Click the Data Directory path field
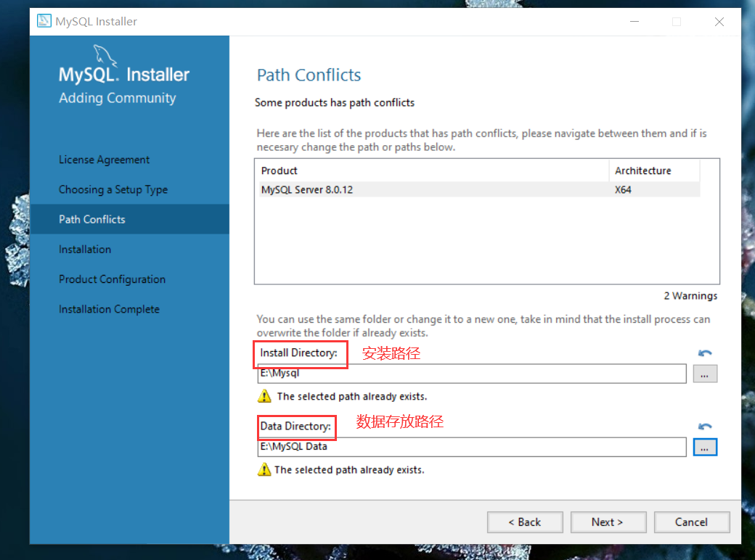 [472, 447]
